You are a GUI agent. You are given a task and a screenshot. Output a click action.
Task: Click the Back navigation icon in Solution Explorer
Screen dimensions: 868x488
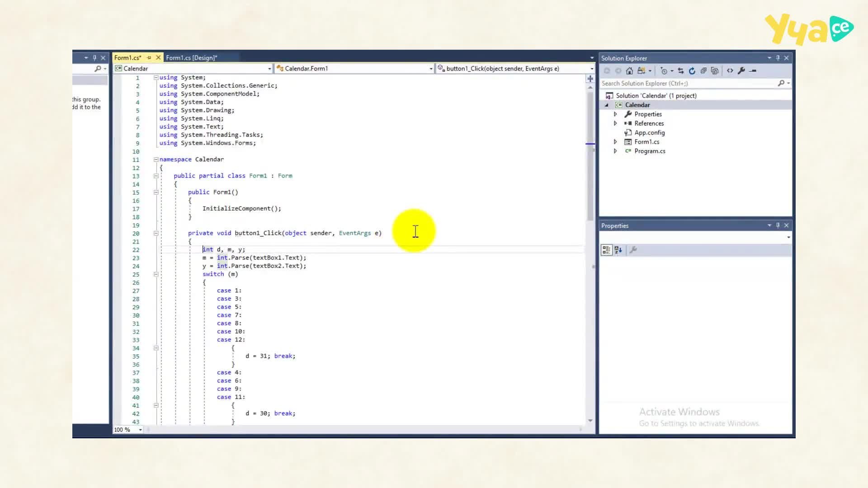[607, 70]
